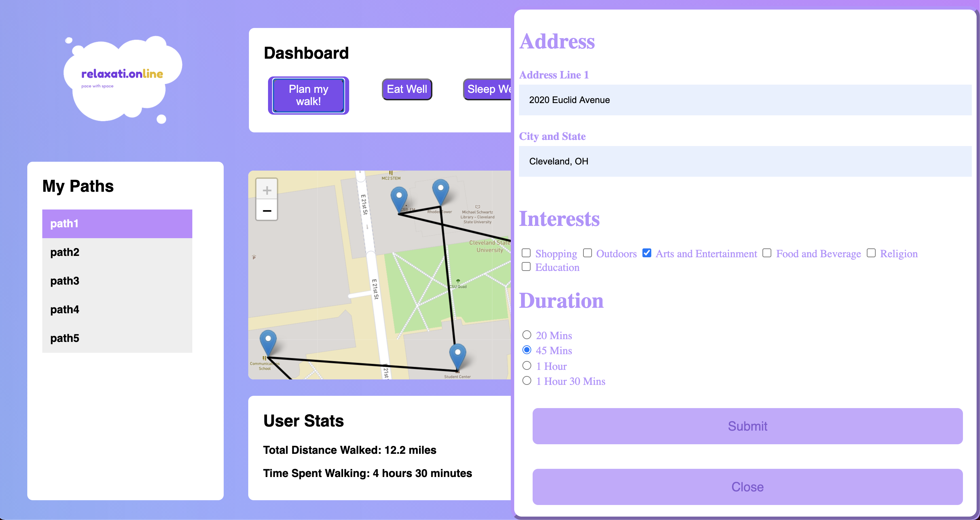
Task: Check the Education interest checkbox
Action: (x=526, y=267)
